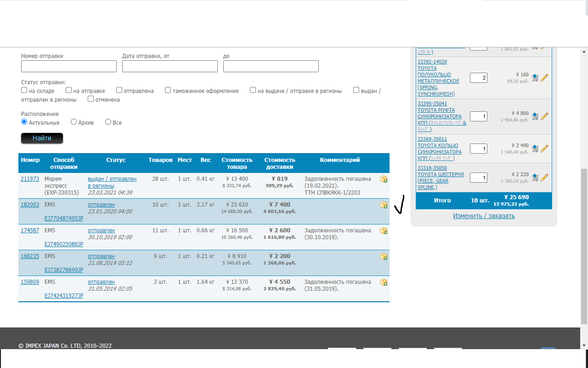The image size is (588, 368).
Task: Click the package icon for shipment 211973
Action: (x=384, y=179)
